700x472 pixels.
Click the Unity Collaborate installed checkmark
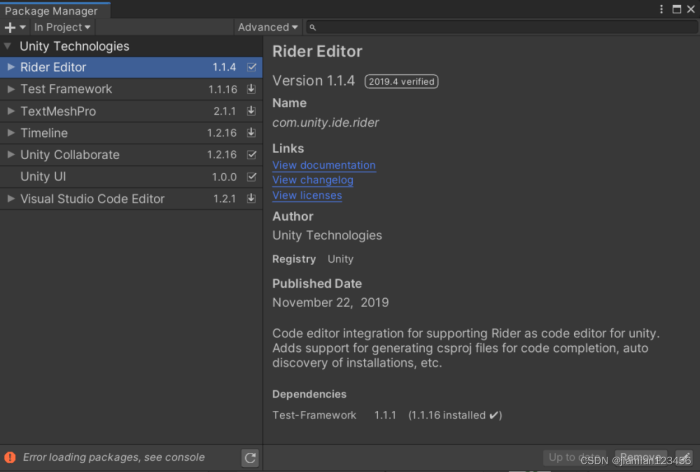tap(251, 155)
